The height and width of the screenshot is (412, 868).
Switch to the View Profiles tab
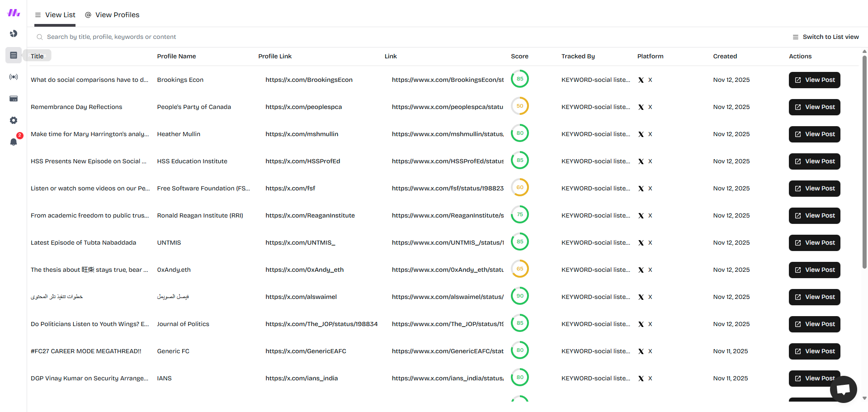tap(112, 14)
